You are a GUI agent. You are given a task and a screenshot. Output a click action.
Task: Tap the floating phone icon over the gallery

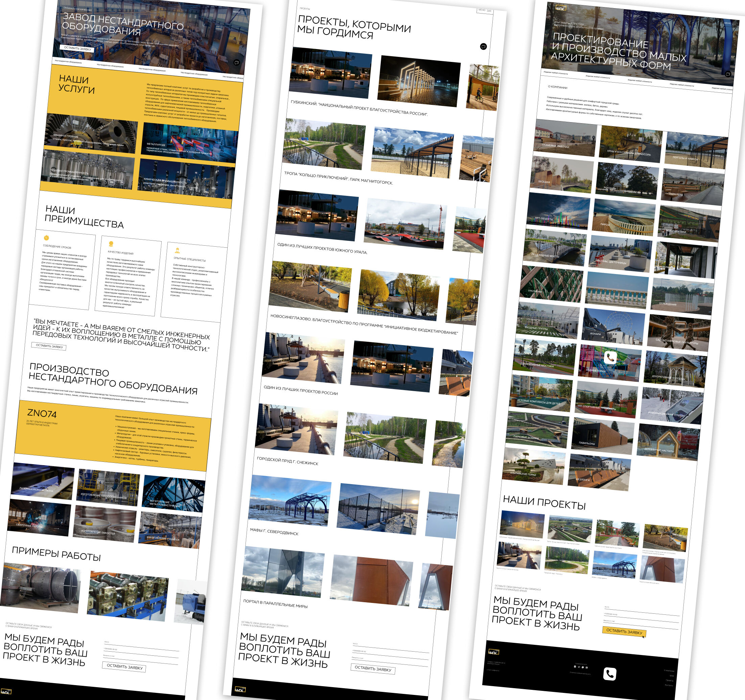[x=610, y=357]
